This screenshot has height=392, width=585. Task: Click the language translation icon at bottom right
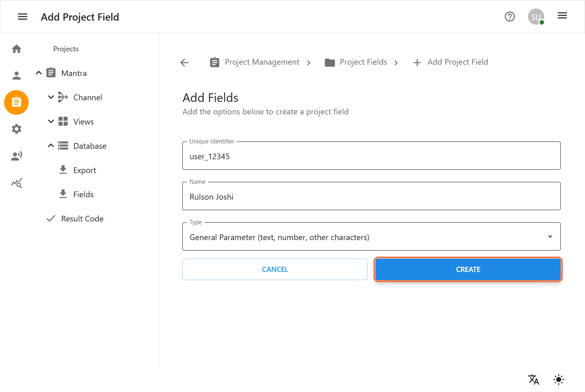click(x=534, y=379)
